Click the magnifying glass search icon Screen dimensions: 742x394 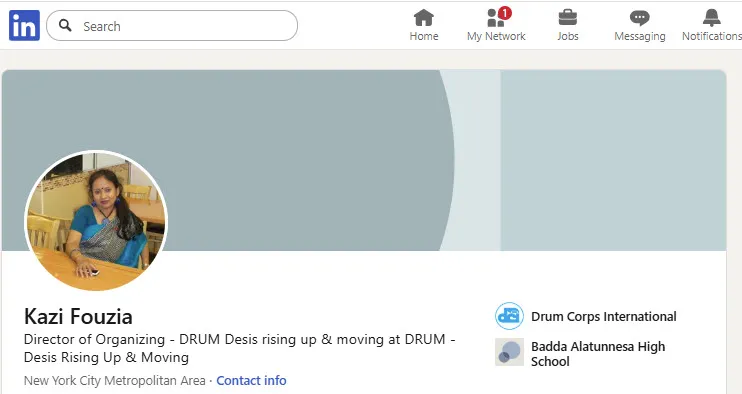pos(65,26)
